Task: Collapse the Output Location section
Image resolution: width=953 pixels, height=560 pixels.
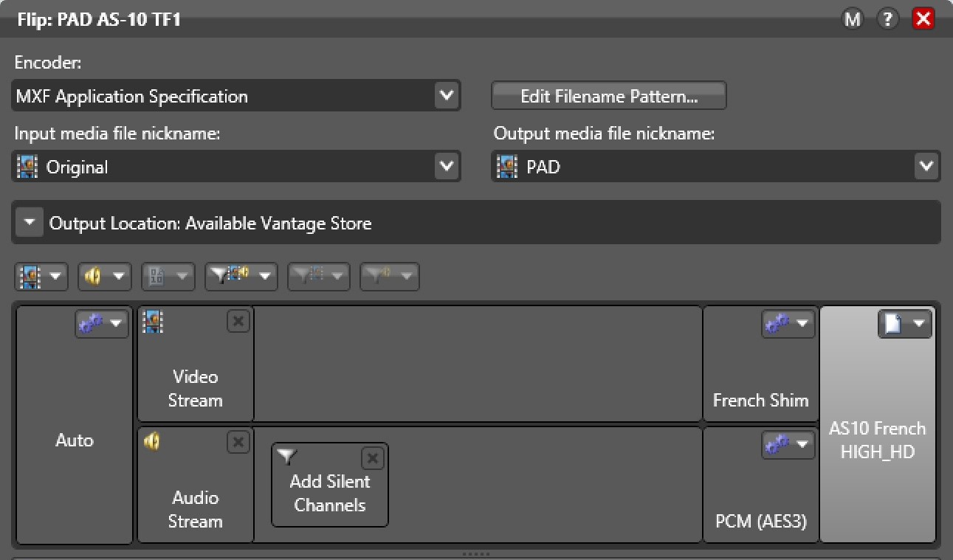Action: [x=30, y=223]
